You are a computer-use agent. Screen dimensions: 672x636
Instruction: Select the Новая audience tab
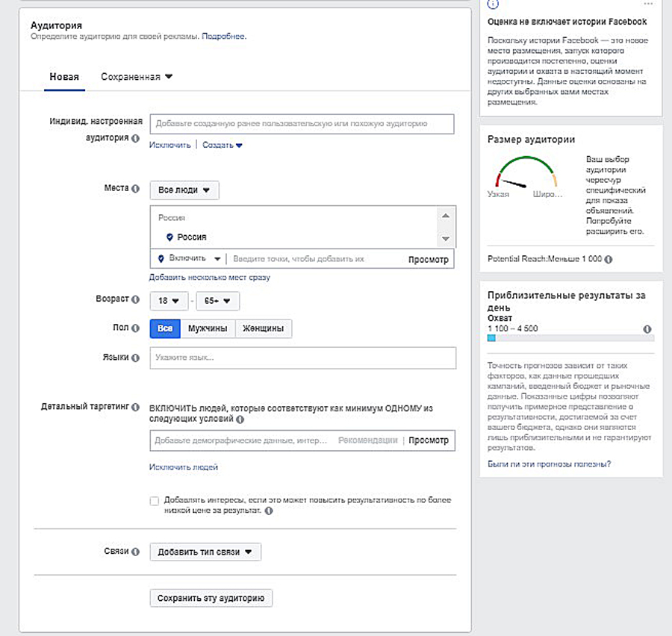(64, 77)
